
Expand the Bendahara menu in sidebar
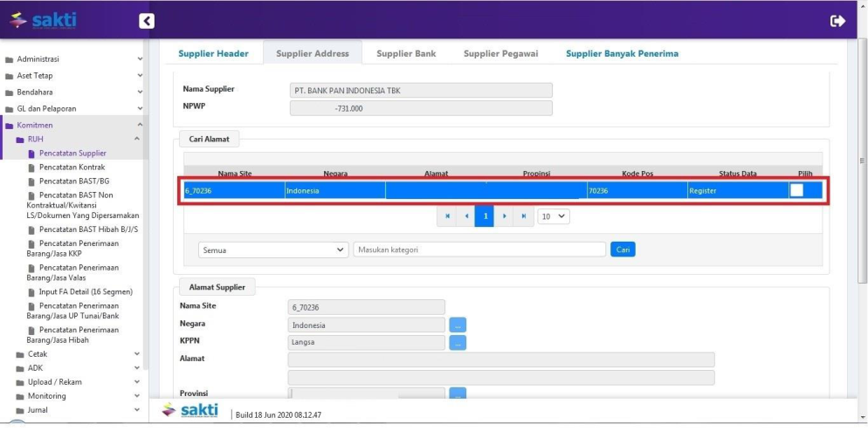[74, 92]
